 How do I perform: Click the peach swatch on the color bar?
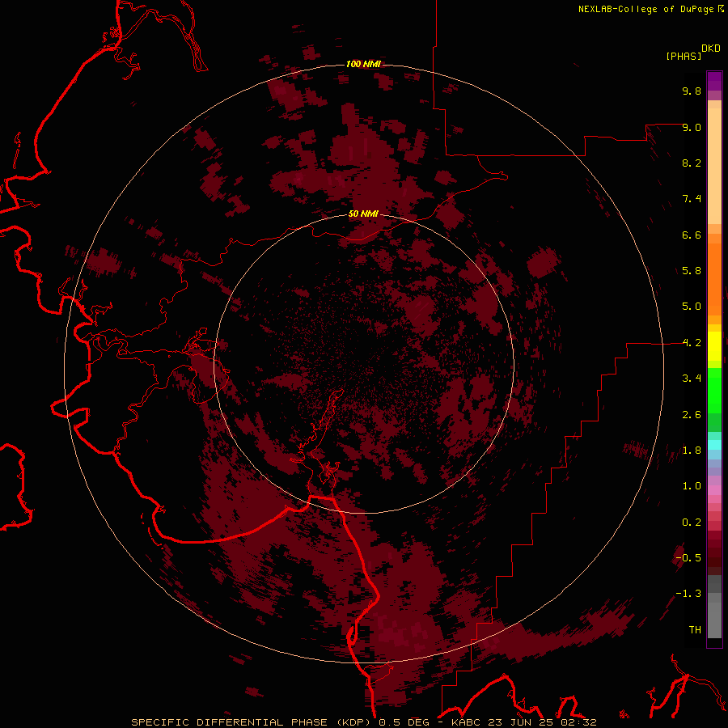point(714,166)
